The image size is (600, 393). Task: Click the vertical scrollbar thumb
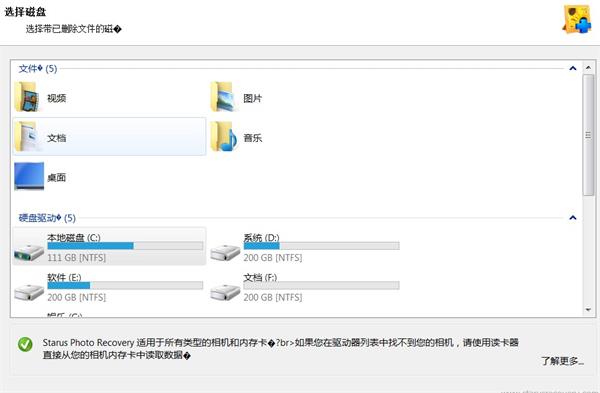[589, 135]
